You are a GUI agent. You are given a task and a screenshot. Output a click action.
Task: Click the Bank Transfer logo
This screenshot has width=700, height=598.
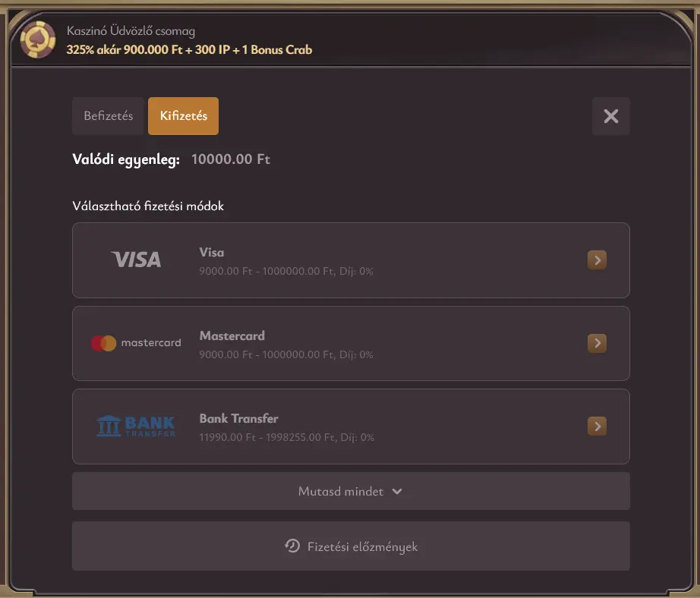click(x=136, y=426)
